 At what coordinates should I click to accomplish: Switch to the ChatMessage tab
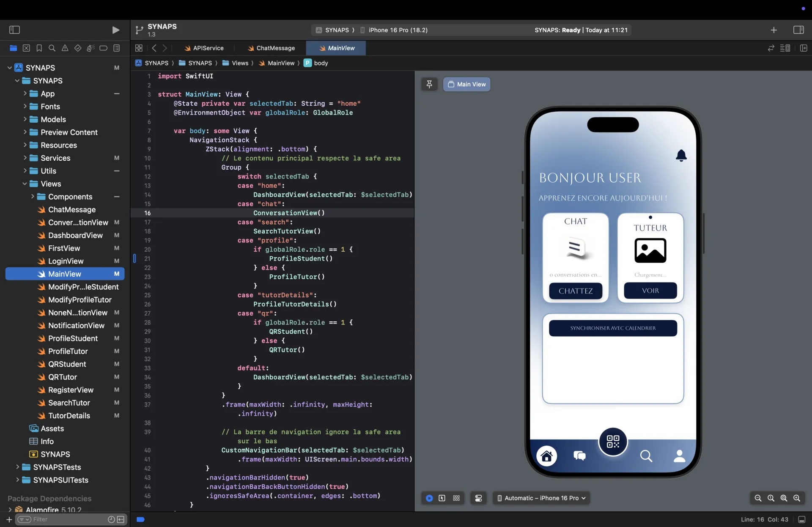click(x=271, y=48)
